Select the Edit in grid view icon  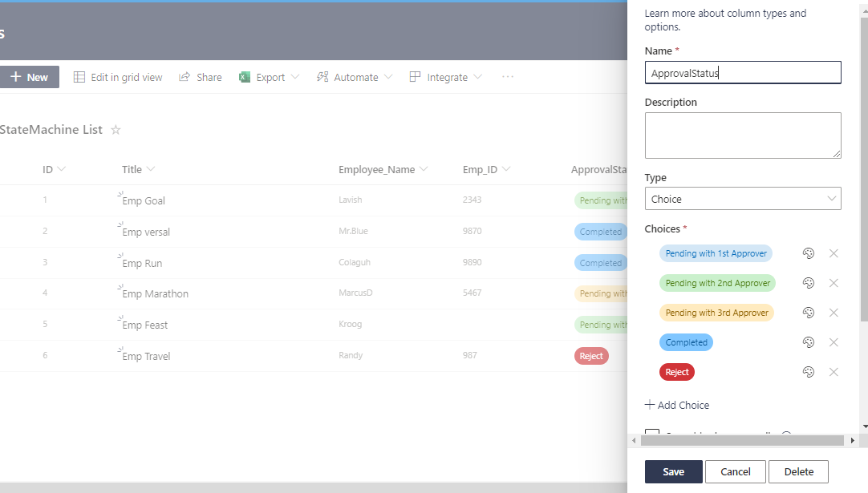[79, 76]
